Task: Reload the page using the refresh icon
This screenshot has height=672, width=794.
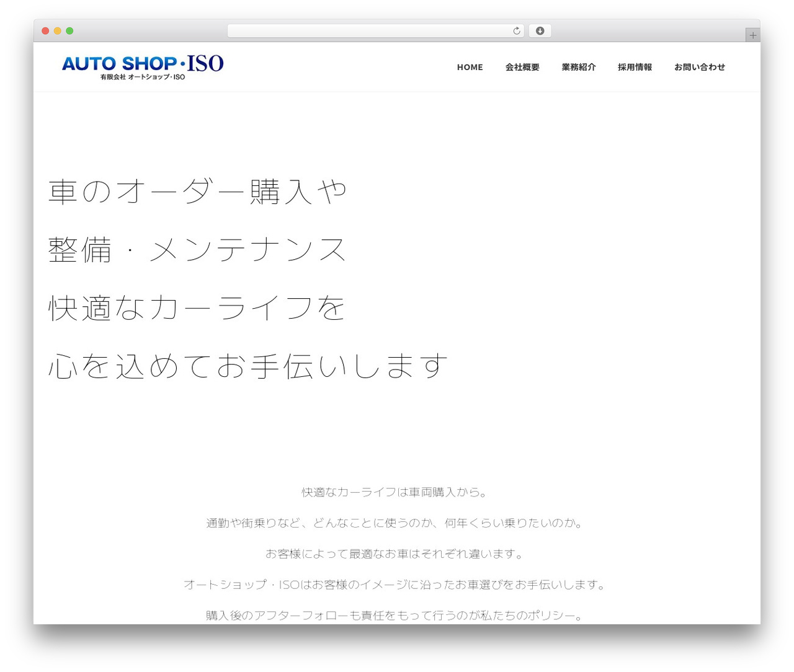Action: (x=517, y=31)
